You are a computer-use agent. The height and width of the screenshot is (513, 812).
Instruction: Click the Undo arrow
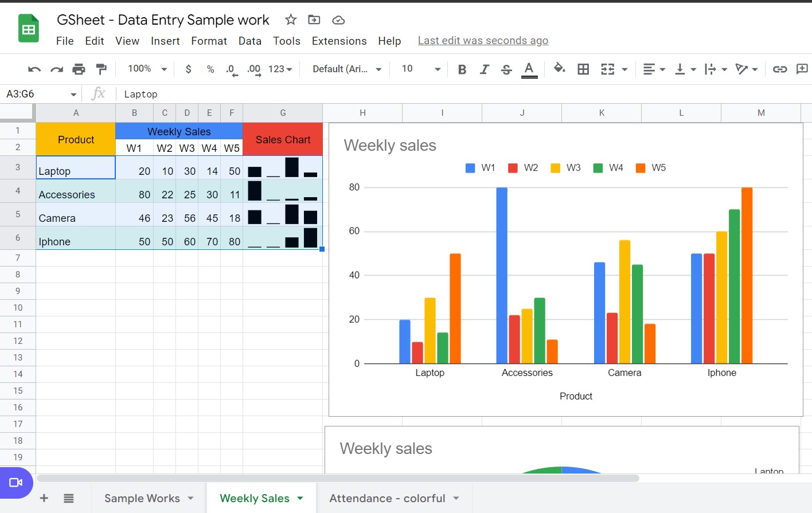tap(34, 69)
